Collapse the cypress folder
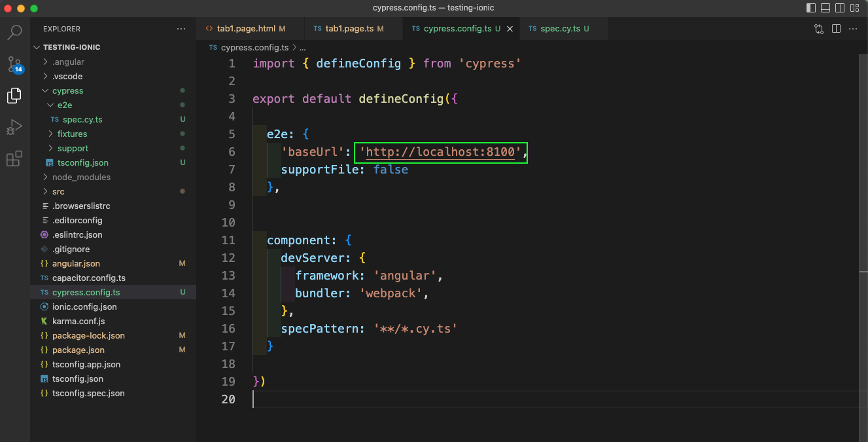 coord(67,90)
